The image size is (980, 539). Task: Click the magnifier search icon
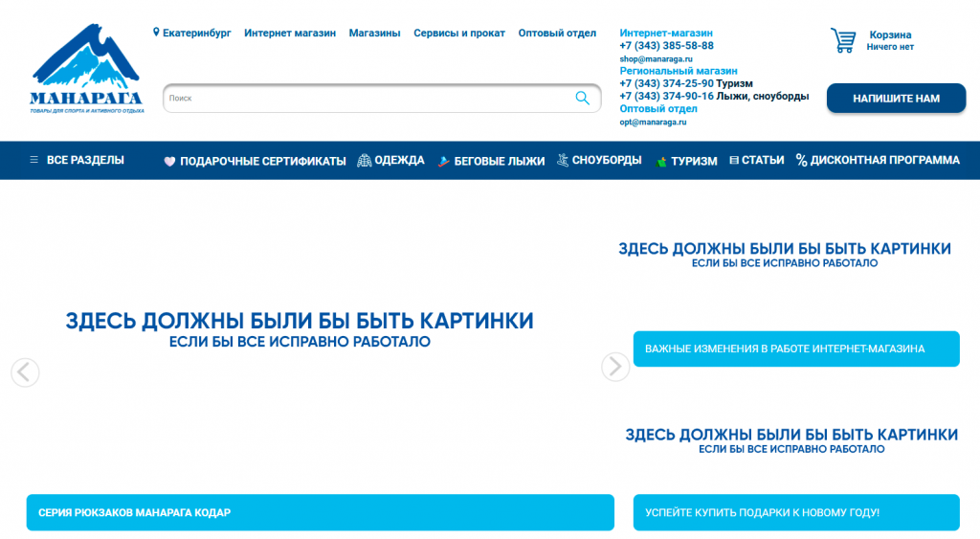click(583, 99)
